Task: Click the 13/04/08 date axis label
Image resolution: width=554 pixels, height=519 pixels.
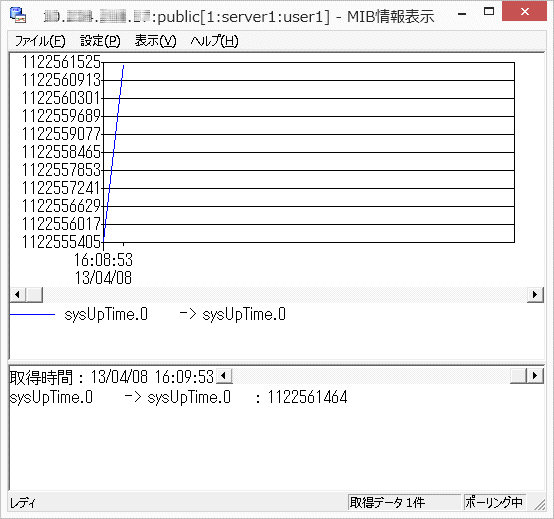Action: (x=103, y=278)
